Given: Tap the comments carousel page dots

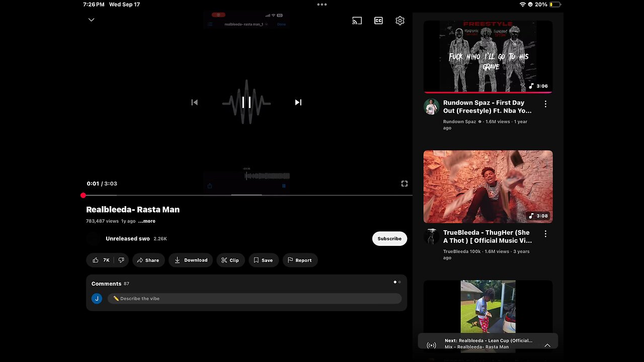Looking at the screenshot, I should point(397,282).
